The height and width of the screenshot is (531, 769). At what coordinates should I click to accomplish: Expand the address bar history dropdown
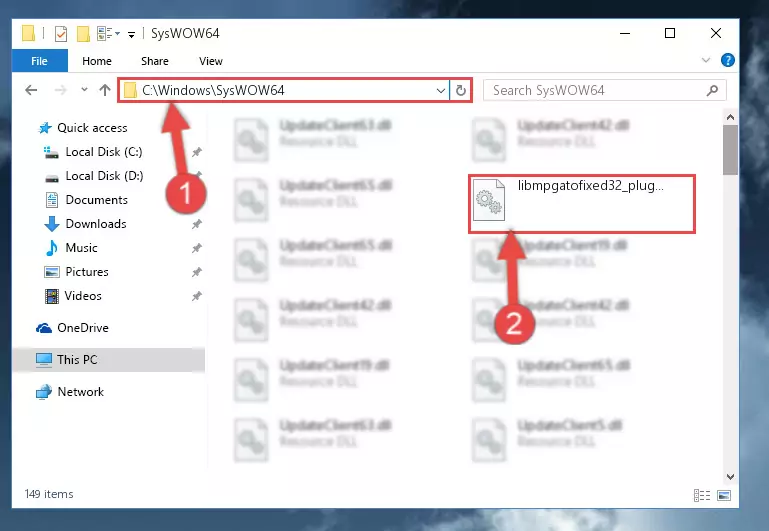click(440, 91)
